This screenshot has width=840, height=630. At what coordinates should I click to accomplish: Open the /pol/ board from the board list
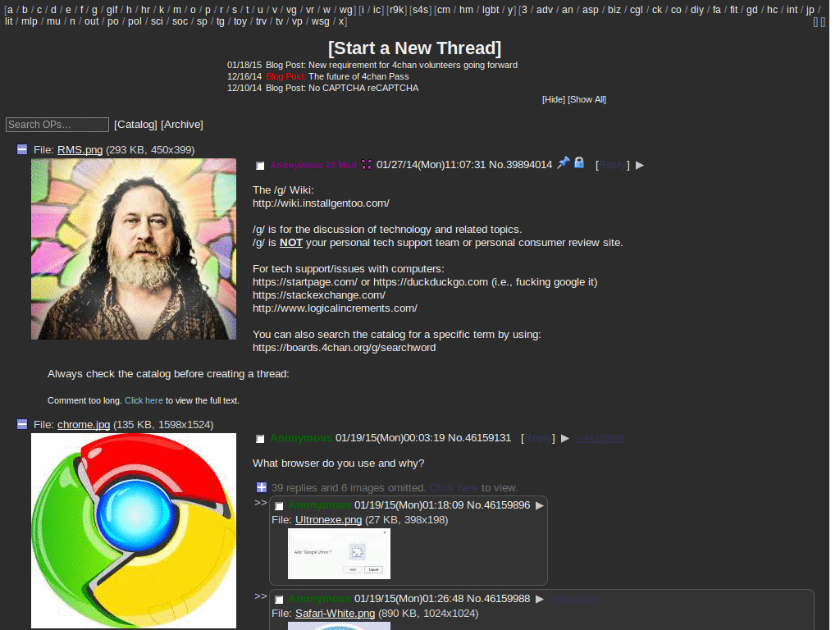137,21
